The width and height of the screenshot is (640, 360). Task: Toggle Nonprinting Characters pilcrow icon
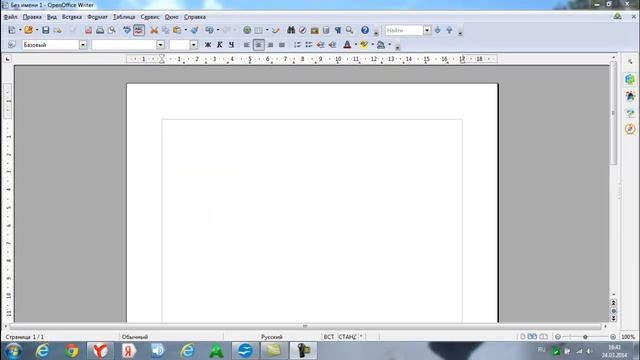[338, 30]
